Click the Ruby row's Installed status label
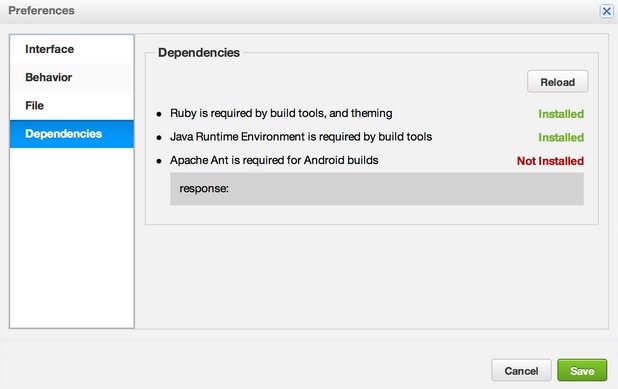Viewport: 618px width, 389px height. [561, 114]
